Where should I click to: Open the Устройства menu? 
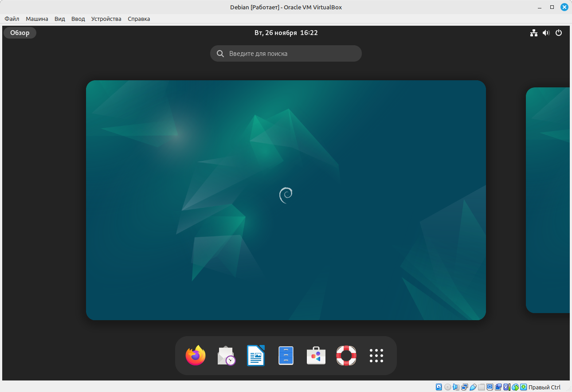pyautogui.click(x=106, y=19)
